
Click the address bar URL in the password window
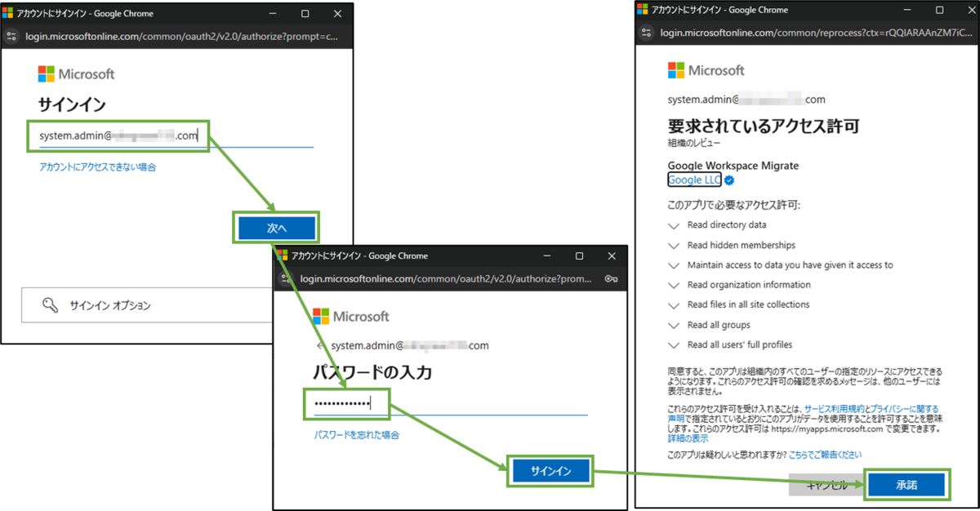coord(446,278)
